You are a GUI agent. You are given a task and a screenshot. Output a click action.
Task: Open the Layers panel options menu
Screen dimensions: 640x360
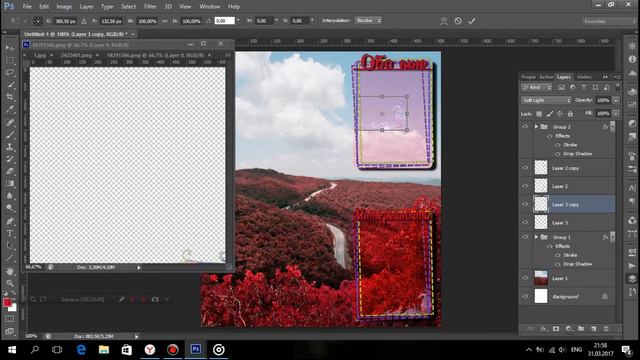617,77
